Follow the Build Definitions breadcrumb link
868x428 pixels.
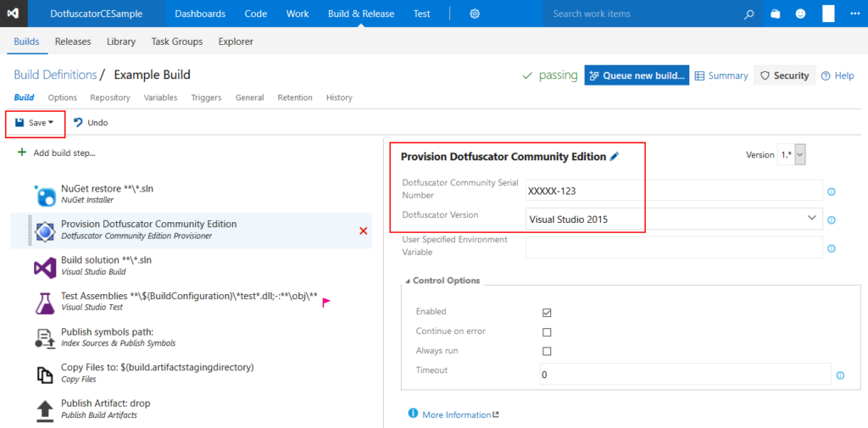pos(55,75)
